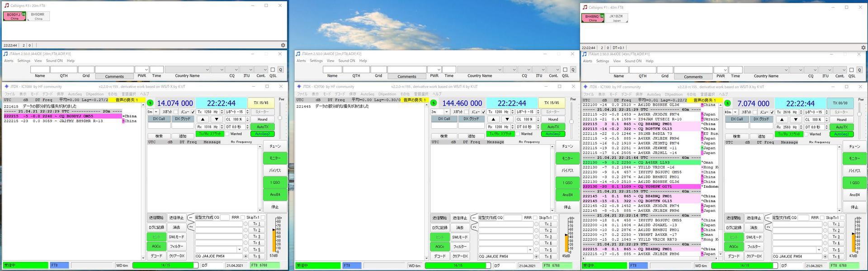Select BH4BNQ China callsign tile
The image size is (868, 271).
click(x=593, y=18)
